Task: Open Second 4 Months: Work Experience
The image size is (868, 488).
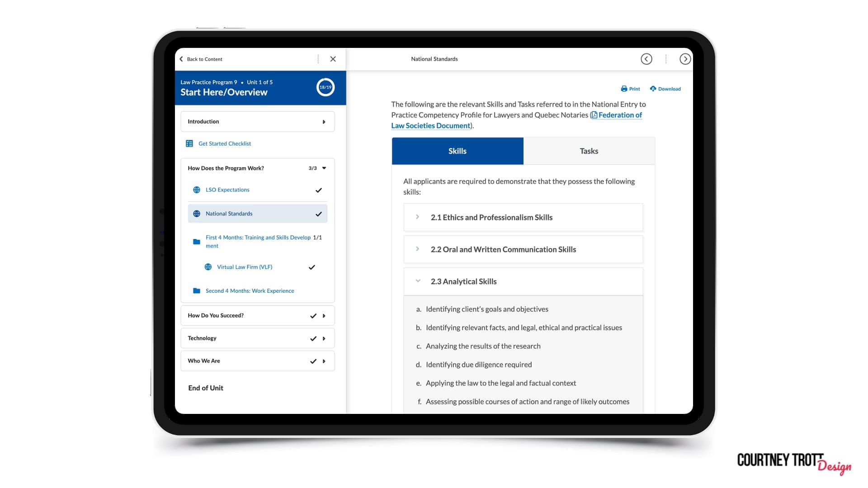Action: (x=250, y=291)
